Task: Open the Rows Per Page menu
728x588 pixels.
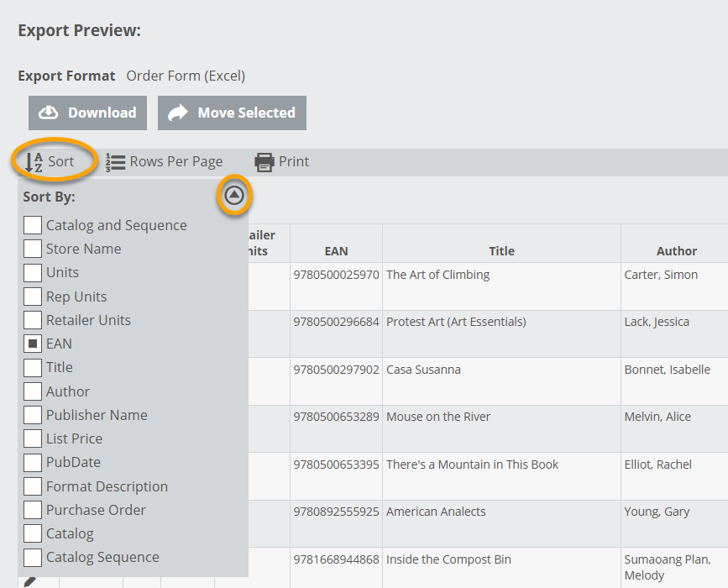Action: point(175,162)
